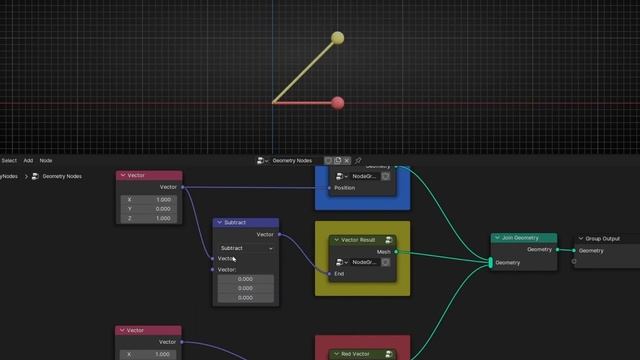This screenshot has width=640, height=360.
Task: Click the End input socket
Action: pyautogui.click(x=329, y=273)
